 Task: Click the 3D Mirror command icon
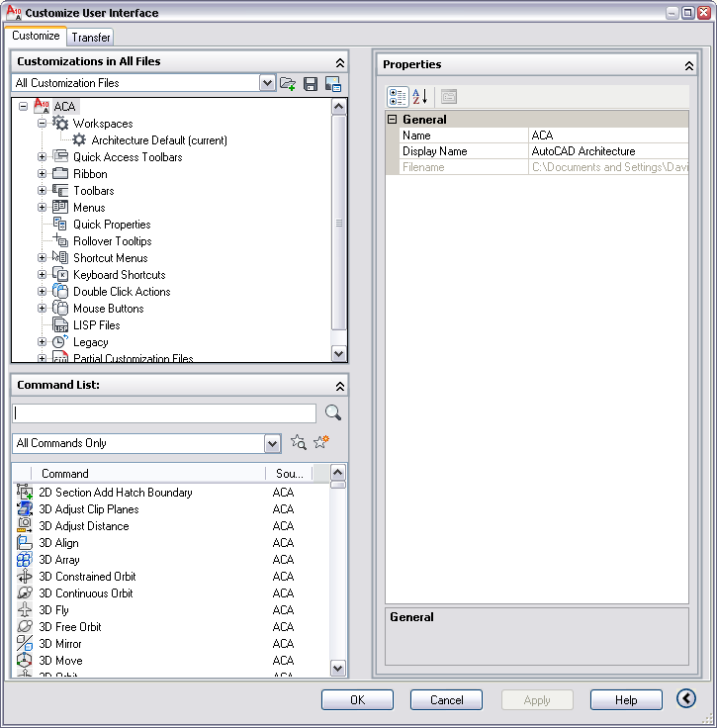tap(25, 644)
